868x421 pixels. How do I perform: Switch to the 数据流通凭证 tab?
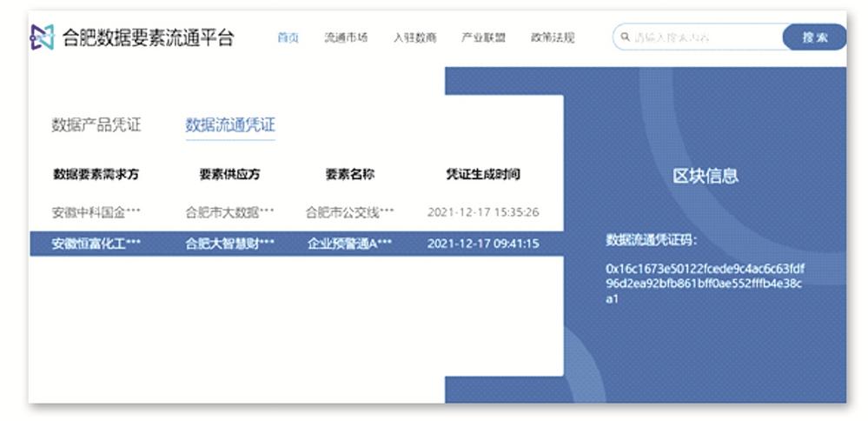point(230,124)
